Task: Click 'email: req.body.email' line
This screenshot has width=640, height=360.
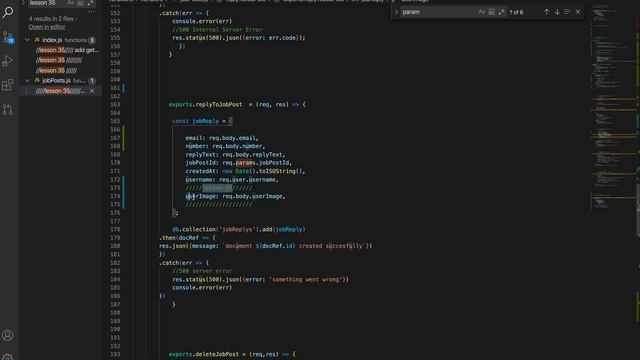Action: 222,138
